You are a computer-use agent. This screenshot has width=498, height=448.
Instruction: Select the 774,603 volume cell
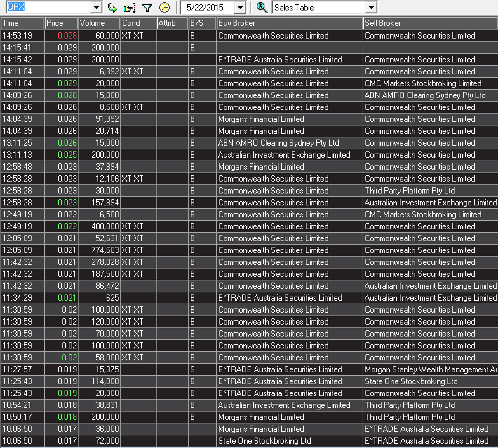coord(99,250)
